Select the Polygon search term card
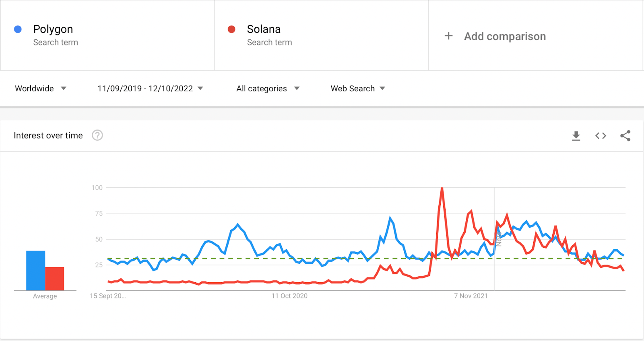The width and height of the screenshot is (644, 341). (107, 35)
